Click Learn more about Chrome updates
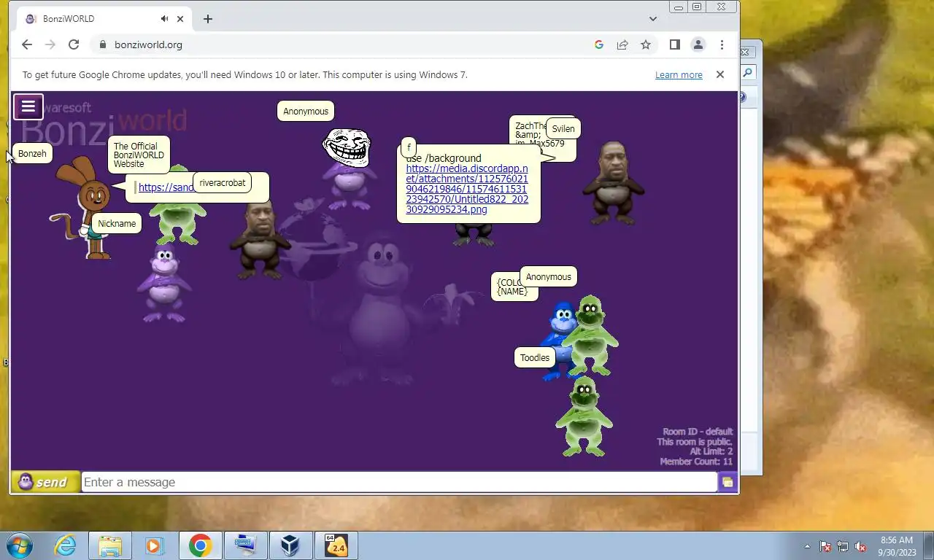 pos(679,74)
